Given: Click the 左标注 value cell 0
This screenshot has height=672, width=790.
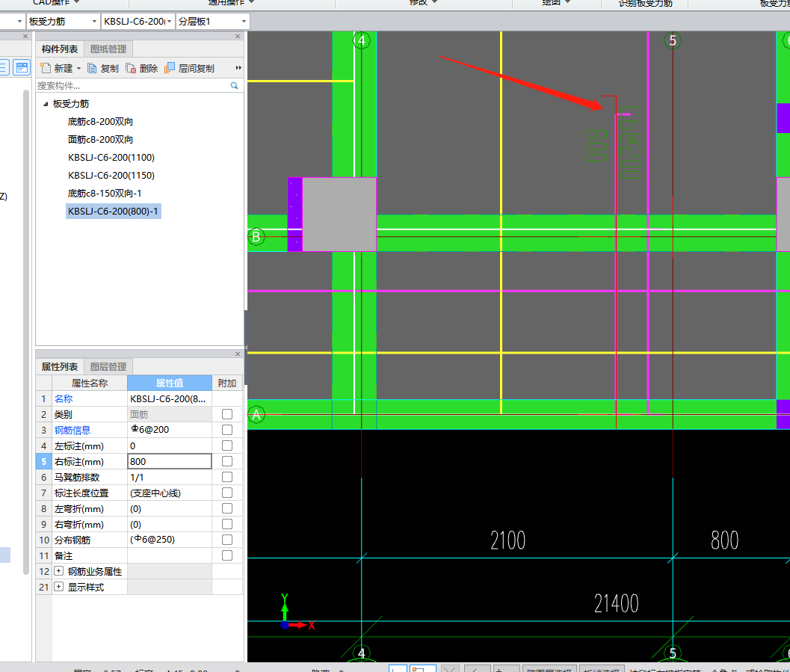Looking at the screenshot, I should pos(169,446).
